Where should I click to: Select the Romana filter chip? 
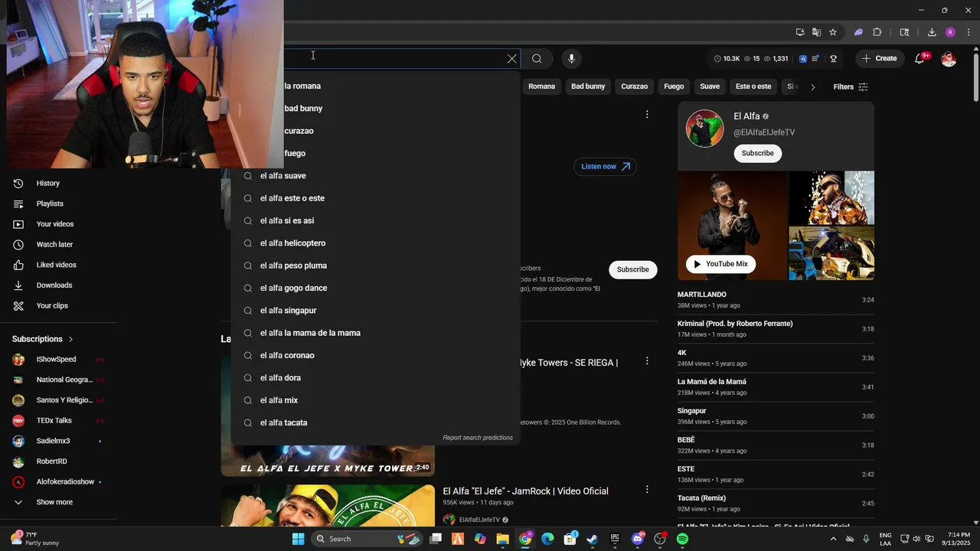(x=541, y=86)
